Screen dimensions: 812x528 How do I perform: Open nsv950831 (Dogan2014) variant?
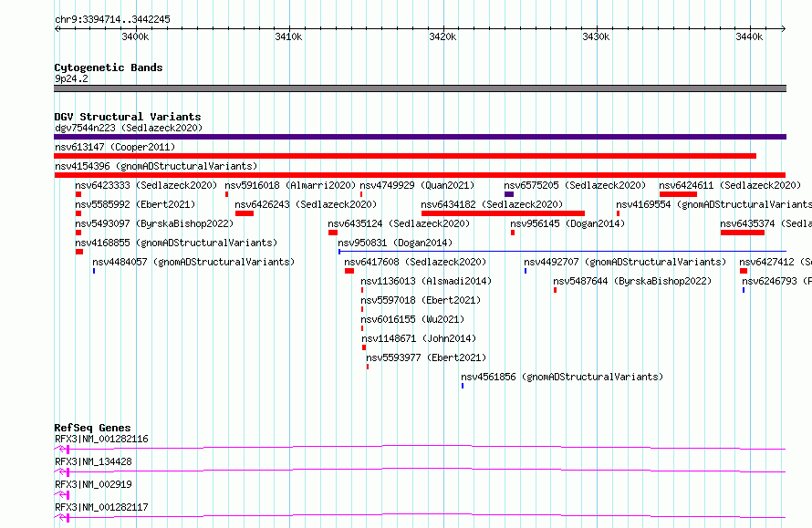click(395, 243)
